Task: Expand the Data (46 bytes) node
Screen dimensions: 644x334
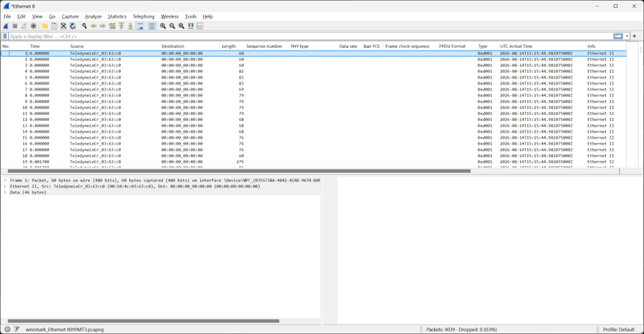Action: click(x=5, y=192)
